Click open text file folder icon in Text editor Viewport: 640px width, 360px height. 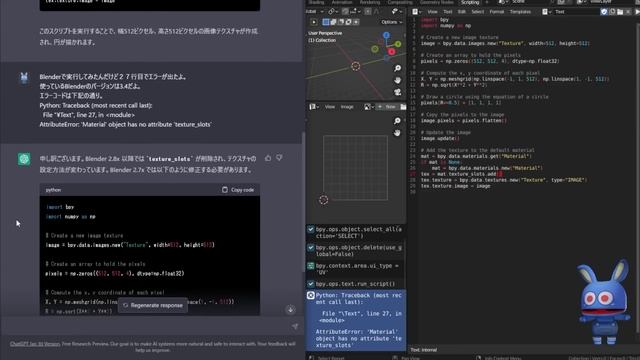point(620,12)
